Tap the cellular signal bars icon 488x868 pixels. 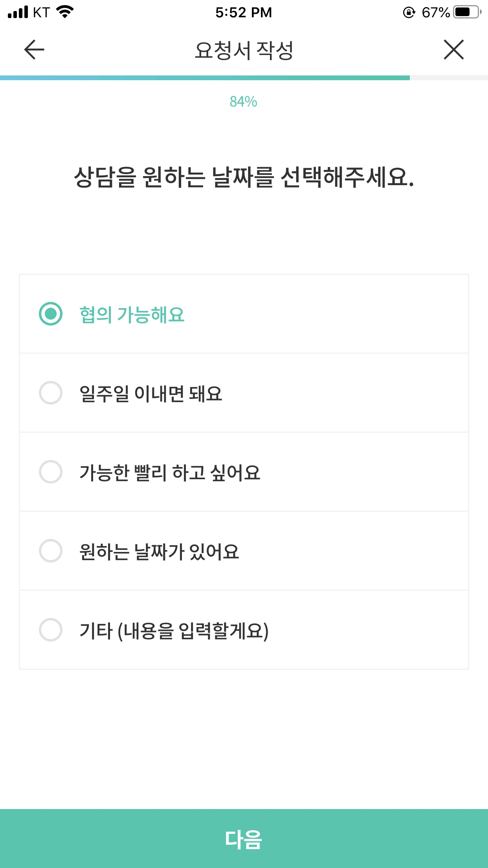click(18, 12)
